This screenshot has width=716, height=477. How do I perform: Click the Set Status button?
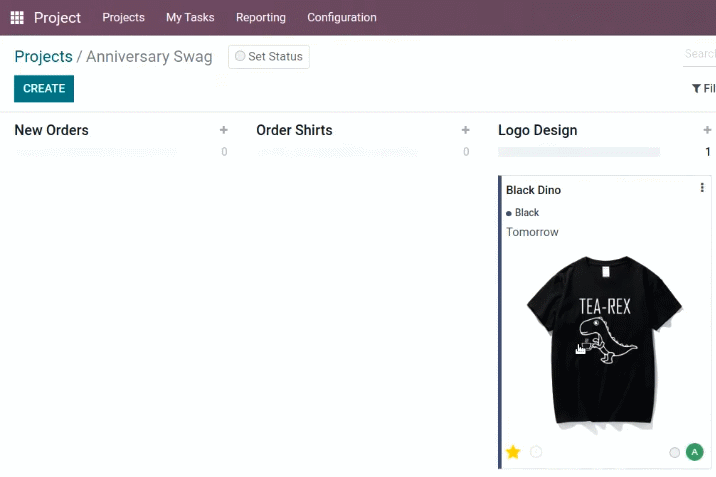coord(269,57)
